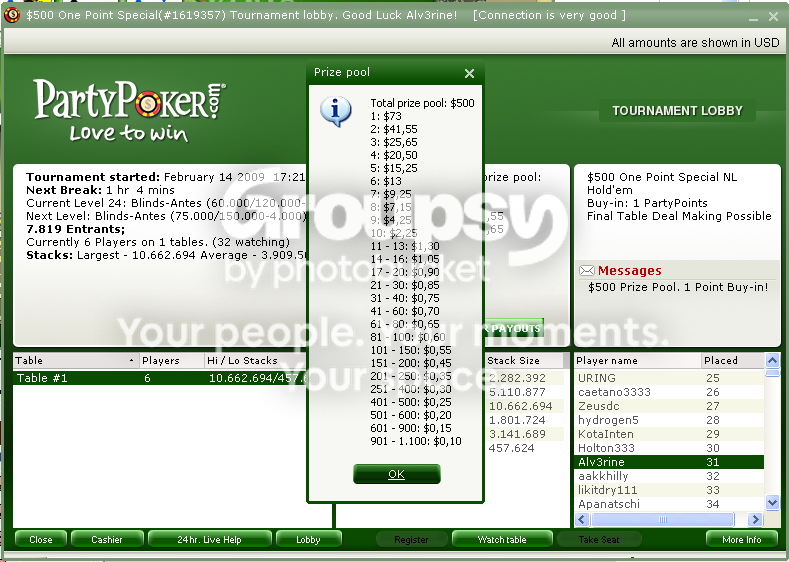Image resolution: width=789 pixels, height=562 pixels.
Task: Select player URING in the list
Action: [x=669, y=378]
